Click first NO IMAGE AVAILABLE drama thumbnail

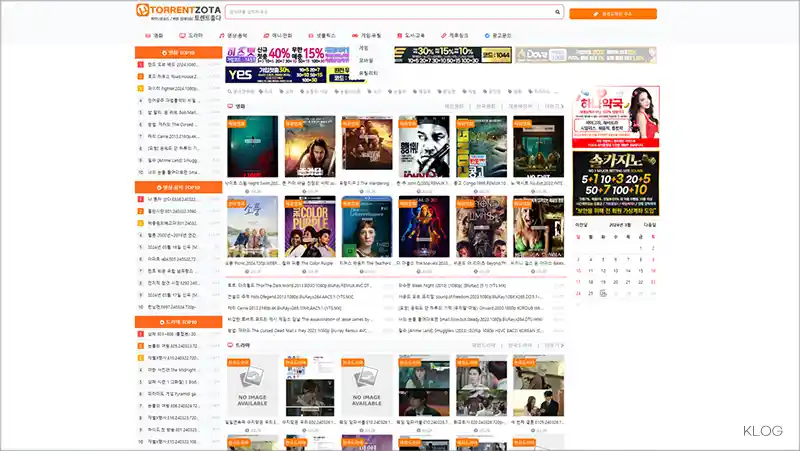pyautogui.click(x=253, y=386)
